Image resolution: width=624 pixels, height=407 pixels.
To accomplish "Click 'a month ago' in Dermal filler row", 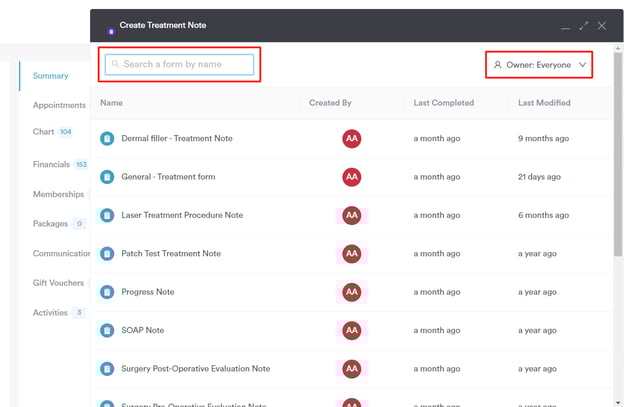I will [x=437, y=138].
